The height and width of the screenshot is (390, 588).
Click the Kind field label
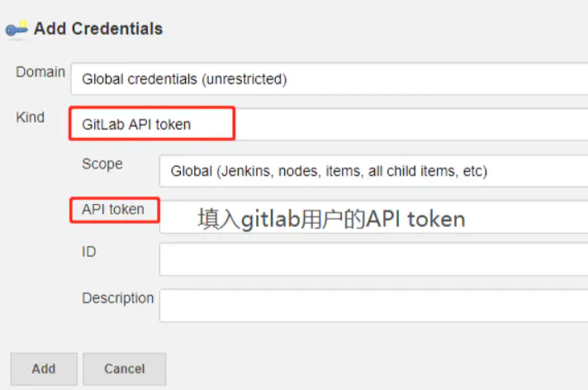click(x=30, y=117)
